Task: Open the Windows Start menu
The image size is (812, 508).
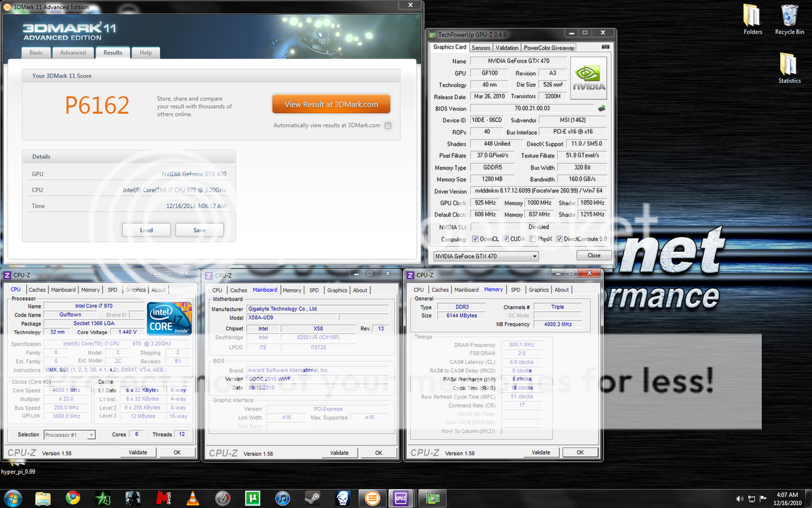Action: (13, 498)
